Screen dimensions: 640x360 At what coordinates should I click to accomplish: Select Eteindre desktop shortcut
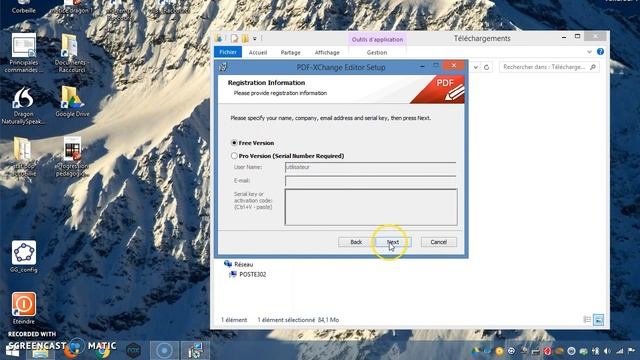[x=24, y=308]
